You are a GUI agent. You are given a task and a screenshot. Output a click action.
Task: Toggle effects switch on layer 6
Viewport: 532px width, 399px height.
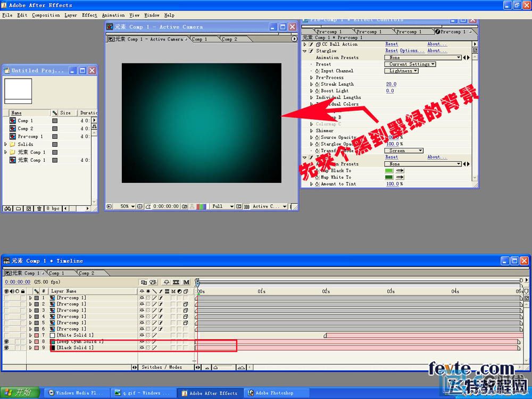click(161, 329)
